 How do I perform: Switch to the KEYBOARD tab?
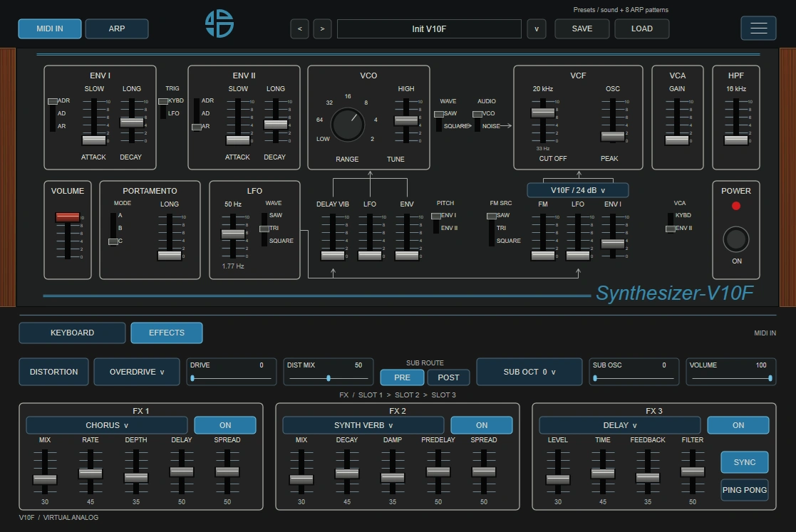(x=72, y=333)
